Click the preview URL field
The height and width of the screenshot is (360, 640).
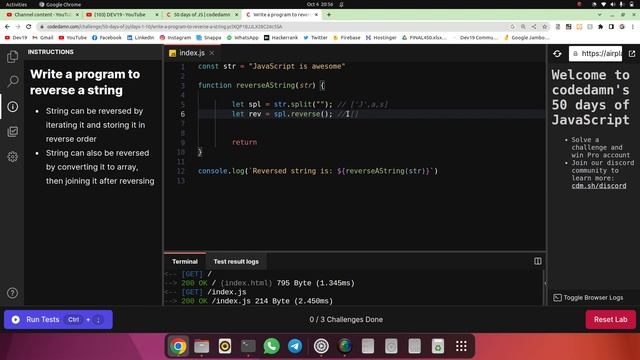point(596,53)
